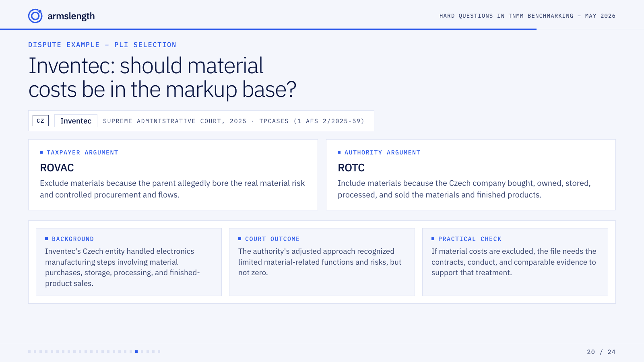Jump to the first slide progress dot
The image size is (644, 362).
[29, 352]
